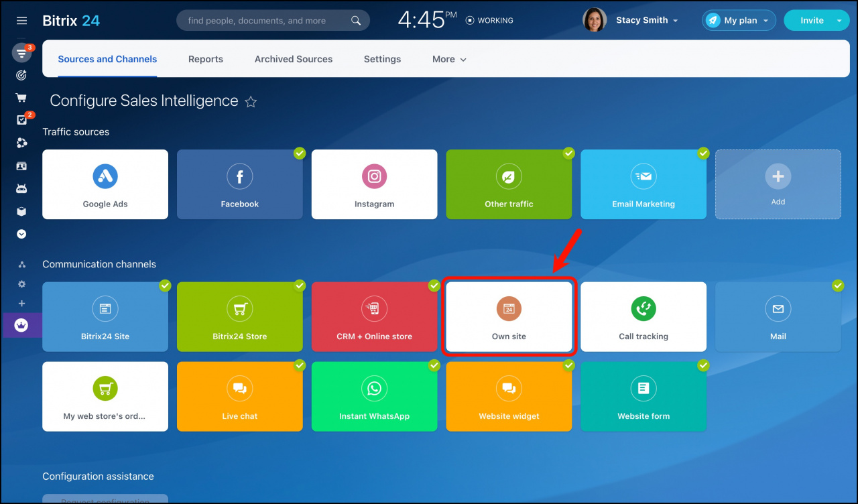This screenshot has height=504, width=858.
Task: Open the target goals sidebar icon
Action: point(21,75)
